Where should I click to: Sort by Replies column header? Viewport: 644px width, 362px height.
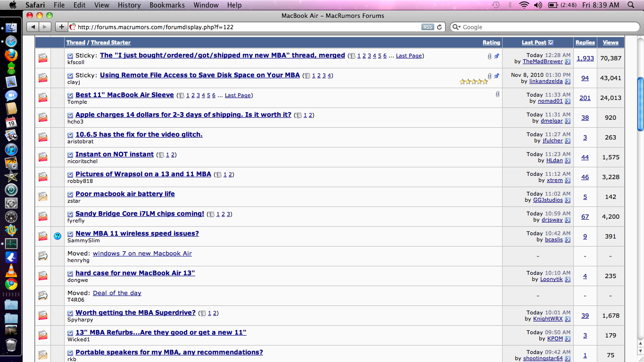(585, 42)
